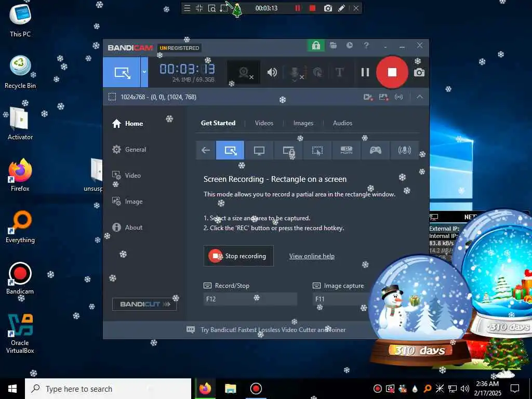532x399 pixels.
Task: Open This PC desktop icon
Action: pyautogui.click(x=20, y=20)
